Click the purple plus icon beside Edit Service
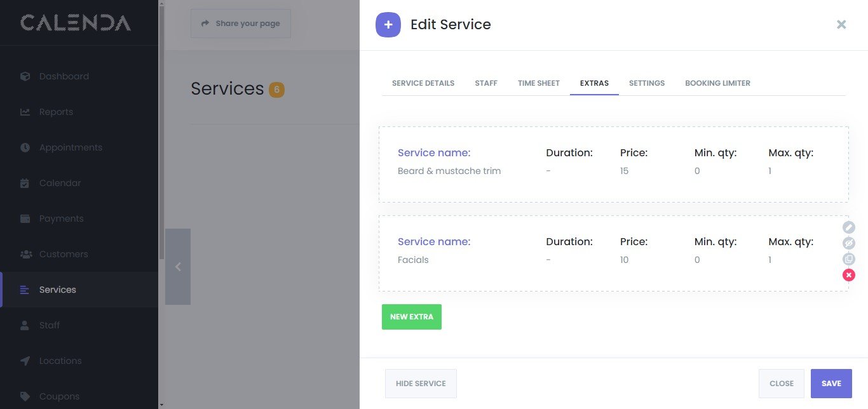 [388, 25]
